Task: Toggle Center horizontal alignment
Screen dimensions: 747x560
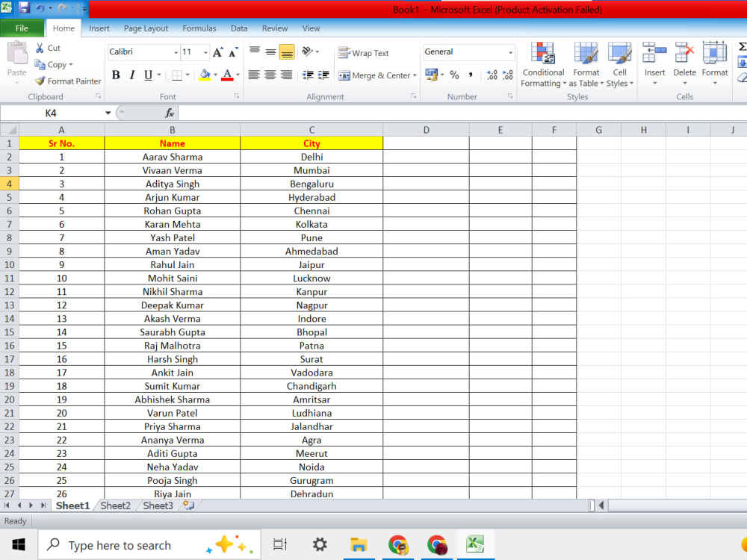Action: (270, 75)
